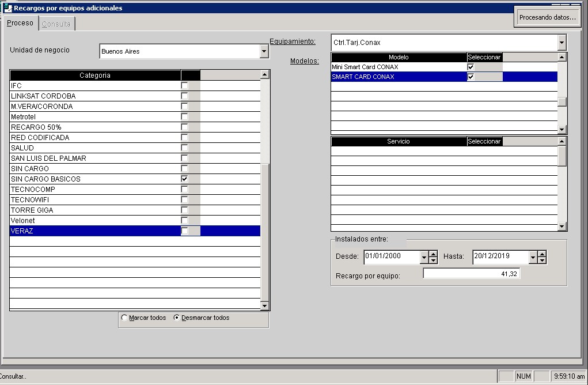Screen dimensions: 588x385
Task: Uncheck SMART CARD CONAX model checkbox
Action: [x=471, y=77]
